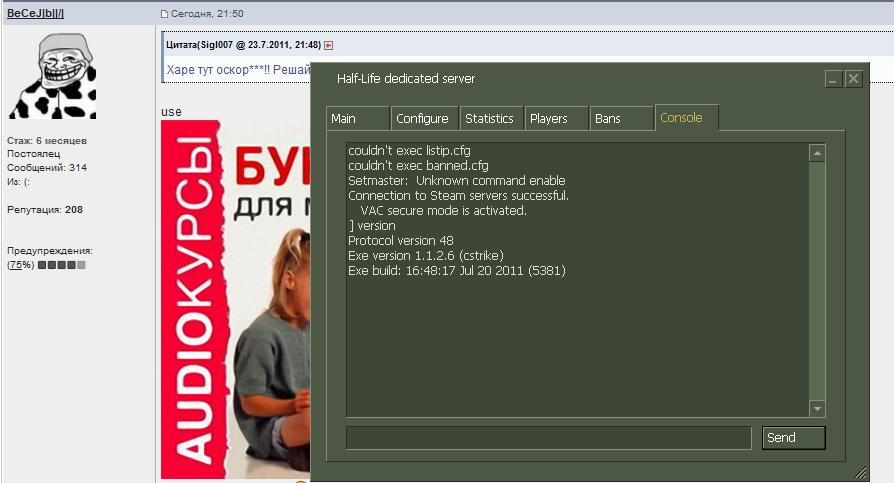The height and width of the screenshot is (483, 894).
Task: Open BeCeJ|b|/| user profile link
Action: (35, 13)
